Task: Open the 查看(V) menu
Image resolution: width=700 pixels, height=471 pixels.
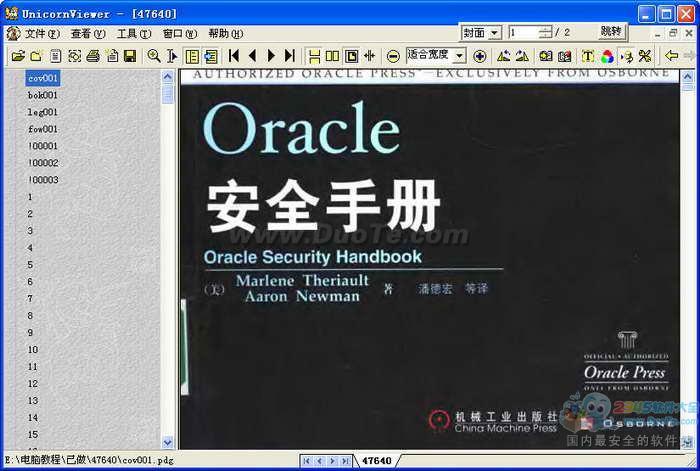Action: tap(88, 33)
